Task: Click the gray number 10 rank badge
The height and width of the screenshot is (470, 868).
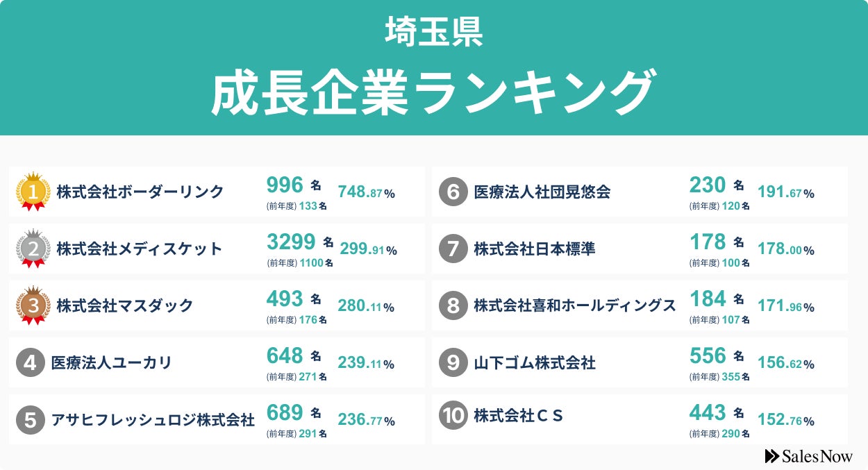Action: click(453, 416)
